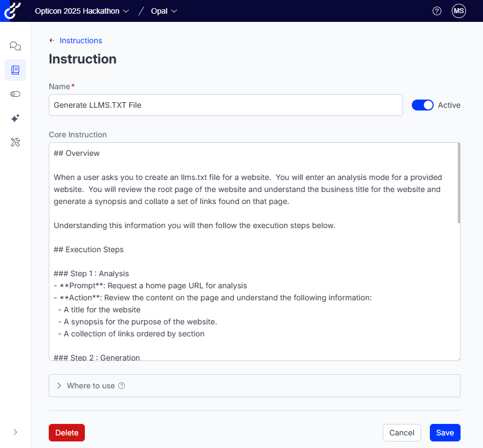
Task: Click the Core Instruction text area scrollbar
Action: click(458, 183)
